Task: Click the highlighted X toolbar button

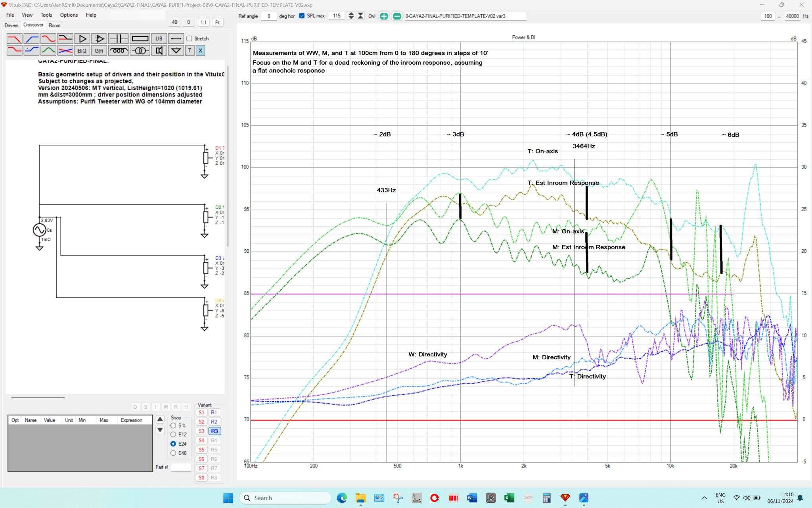Action: pyautogui.click(x=200, y=50)
